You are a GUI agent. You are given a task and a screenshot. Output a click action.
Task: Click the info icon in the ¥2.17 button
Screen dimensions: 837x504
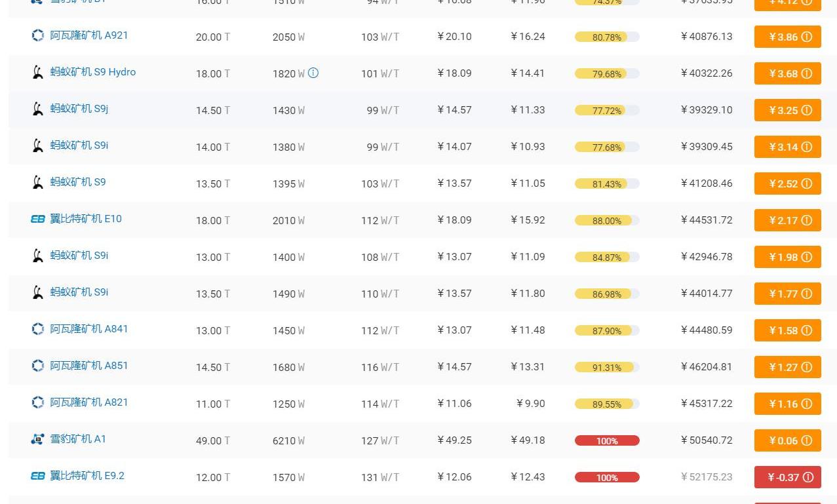(807, 221)
